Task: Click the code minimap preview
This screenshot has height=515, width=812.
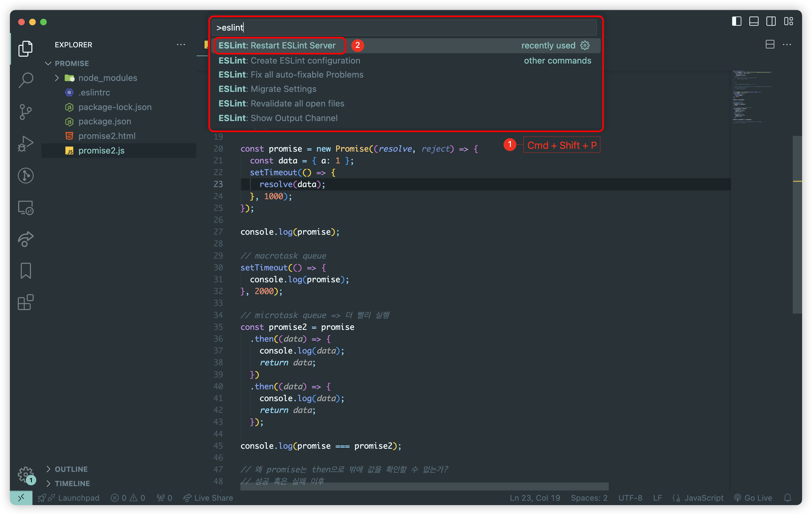Action: pyautogui.click(x=752, y=97)
